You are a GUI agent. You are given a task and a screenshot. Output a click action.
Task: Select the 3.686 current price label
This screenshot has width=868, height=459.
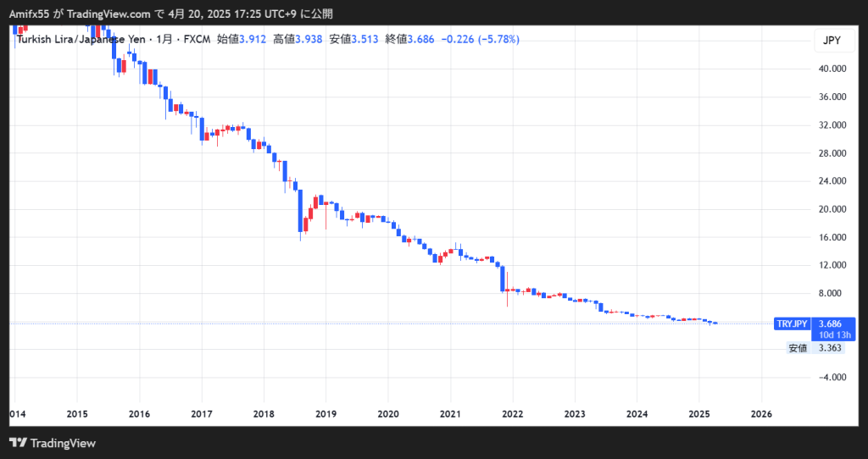[831, 323]
